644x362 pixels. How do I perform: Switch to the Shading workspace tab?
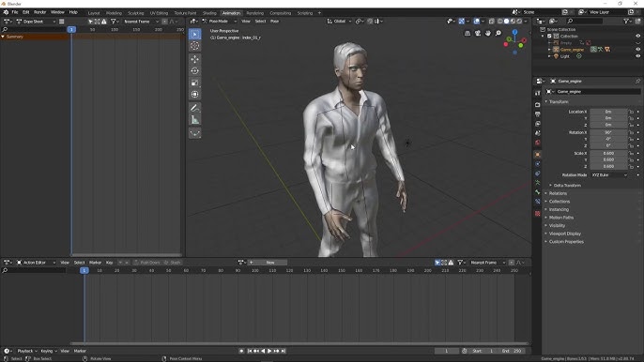209,13
